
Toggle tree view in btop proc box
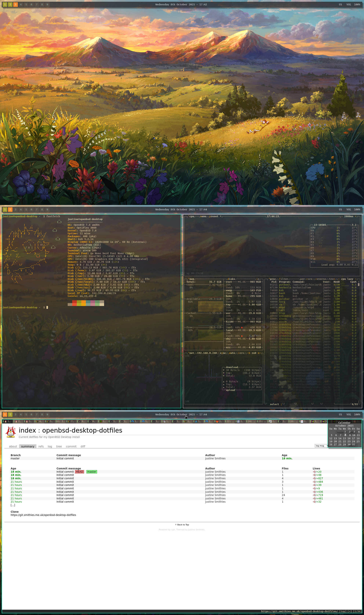[332, 279]
